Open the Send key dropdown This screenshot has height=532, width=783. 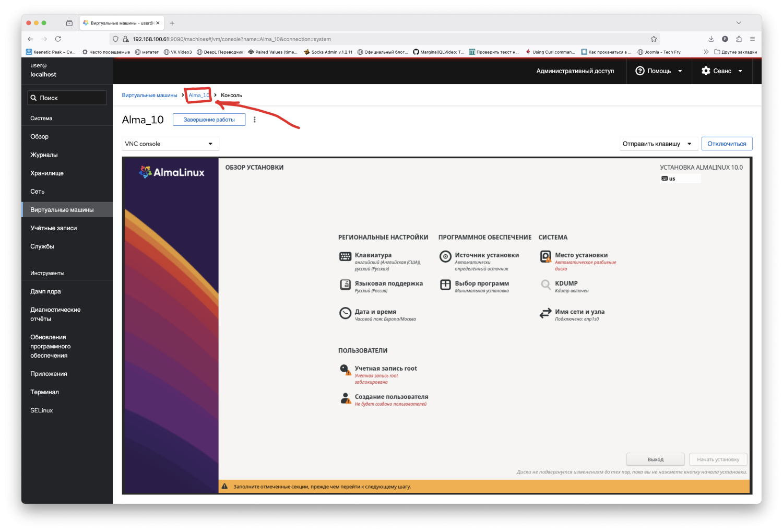pos(658,144)
